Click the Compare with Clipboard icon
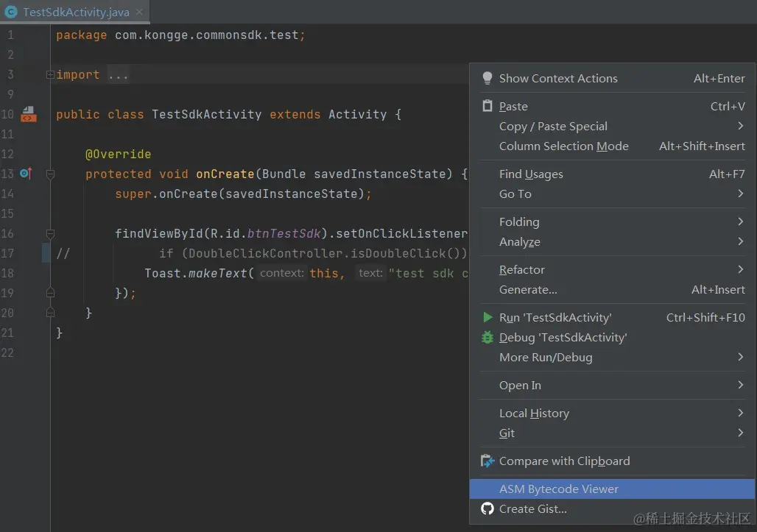757x532 pixels. [x=487, y=461]
